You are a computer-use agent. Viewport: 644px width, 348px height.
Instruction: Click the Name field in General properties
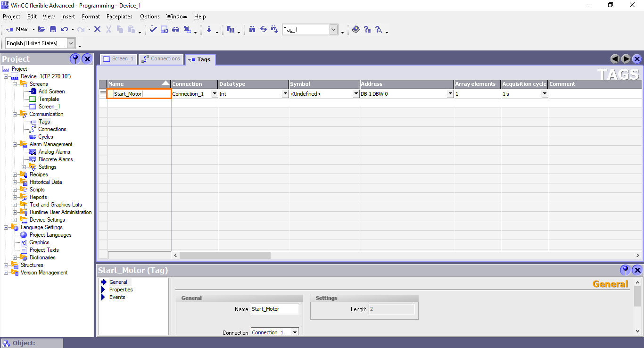(275, 309)
